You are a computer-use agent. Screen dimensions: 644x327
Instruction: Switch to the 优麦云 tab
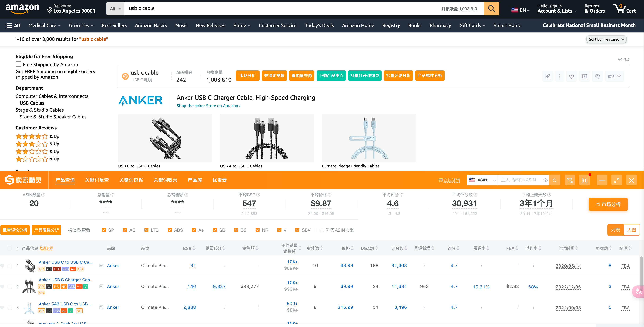point(219,180)
